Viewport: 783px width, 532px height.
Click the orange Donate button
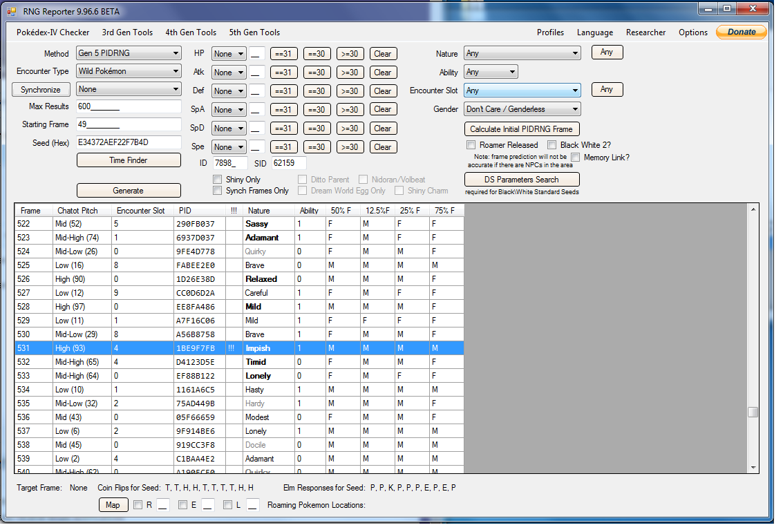click(x=741, y=32)
